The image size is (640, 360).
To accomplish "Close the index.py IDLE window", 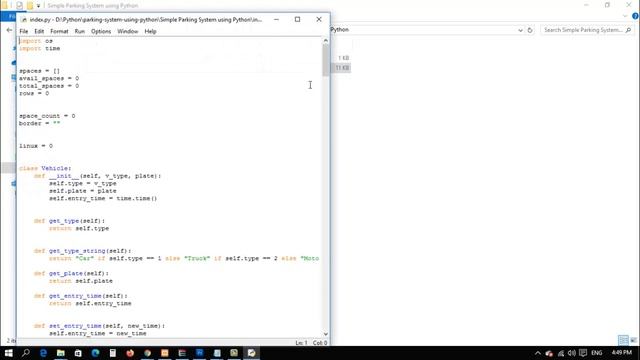I will (x=319, y=19).
